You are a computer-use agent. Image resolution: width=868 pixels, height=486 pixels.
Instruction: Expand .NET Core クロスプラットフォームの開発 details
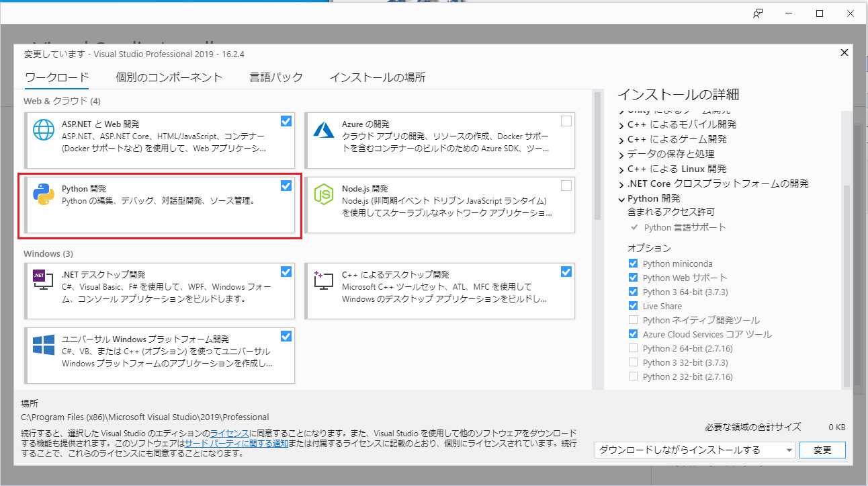[x=621, y=184]
